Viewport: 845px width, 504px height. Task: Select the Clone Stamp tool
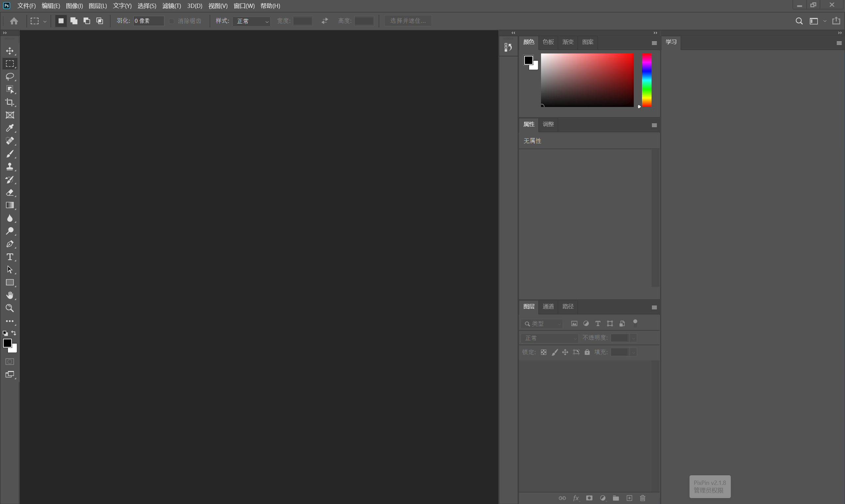click(10, 166)
